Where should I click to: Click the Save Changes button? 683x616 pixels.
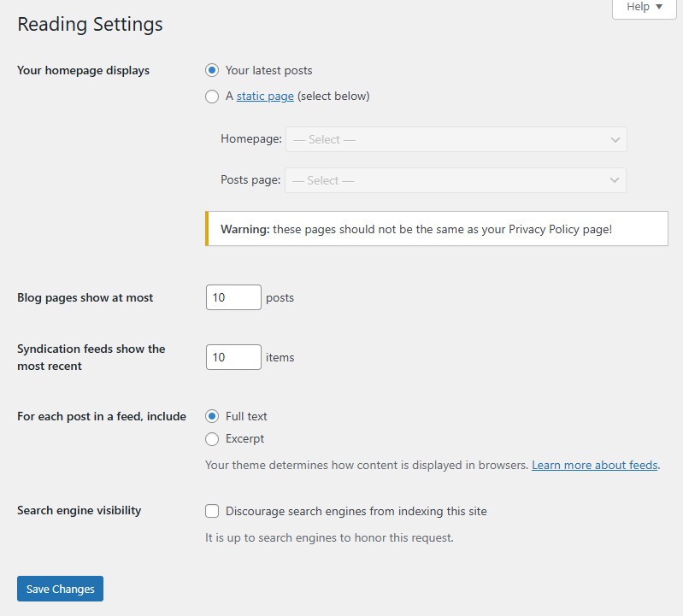[60, 589]
